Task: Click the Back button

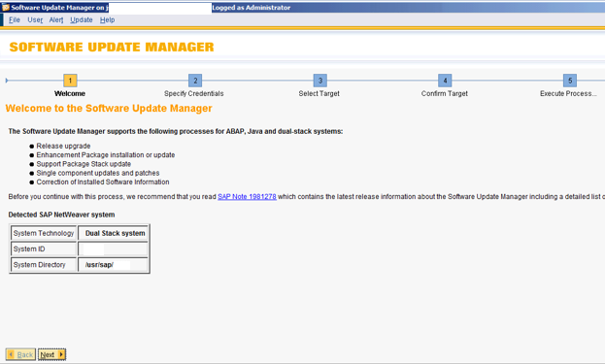Action: tap(20, 354)
